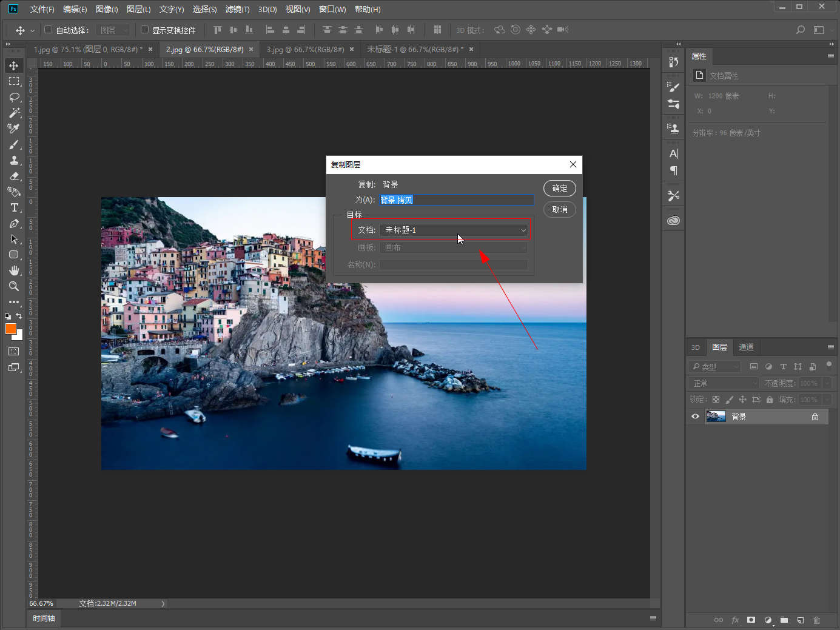Toggle lock image pixels brush icon
The height and width of the screenshot is (630, 840).
click(729, 400)
